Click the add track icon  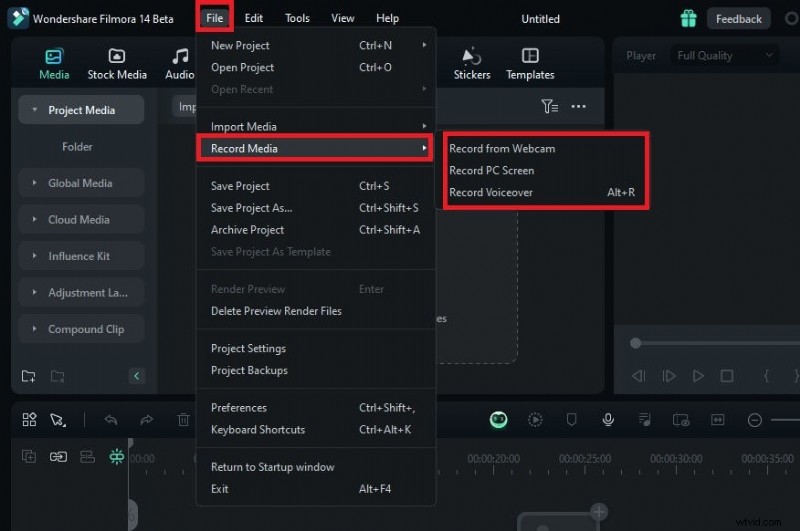[29, 457]
